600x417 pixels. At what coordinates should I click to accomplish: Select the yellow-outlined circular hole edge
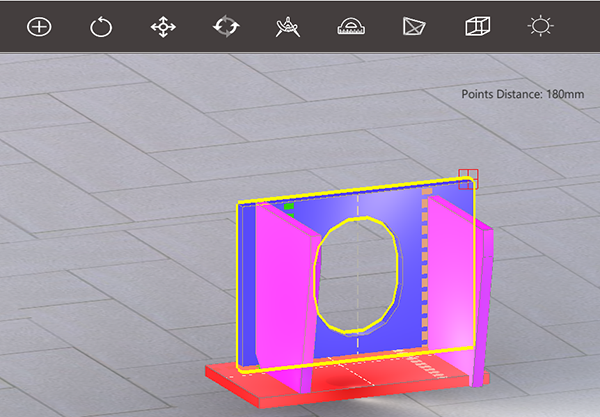point(357,274)
